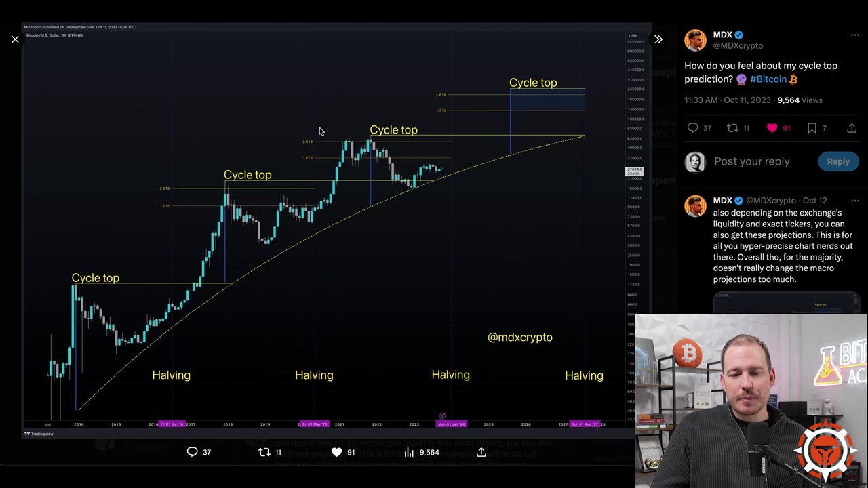Viewport: 868px width, 488px height.
Task: Unlike the tweet via pink heart
Action: point(772,128)
